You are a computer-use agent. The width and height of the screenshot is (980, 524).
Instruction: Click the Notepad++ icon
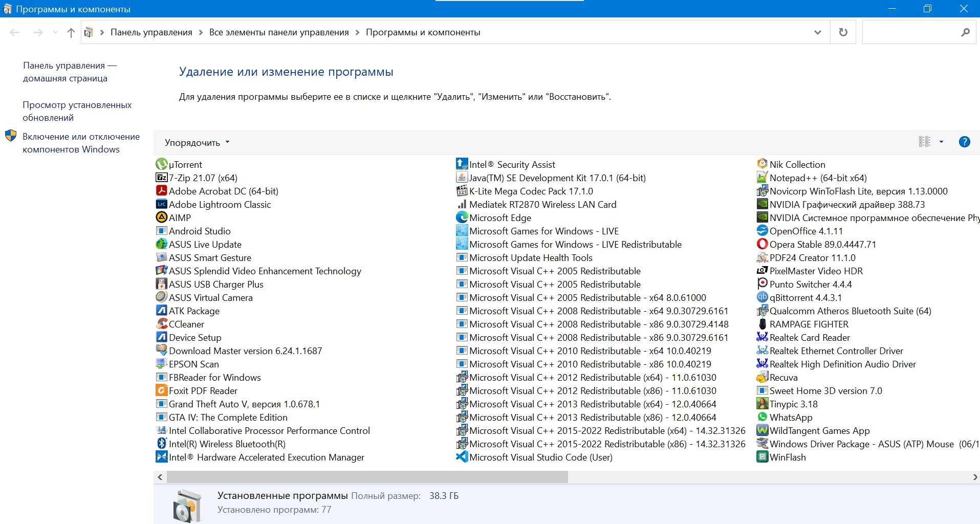tap(762, 178)
